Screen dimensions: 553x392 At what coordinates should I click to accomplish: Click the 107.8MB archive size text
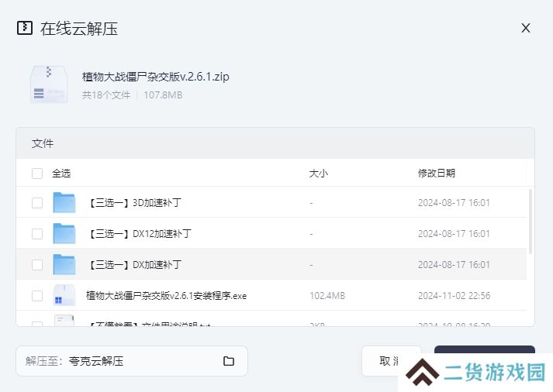pos(163,95)
